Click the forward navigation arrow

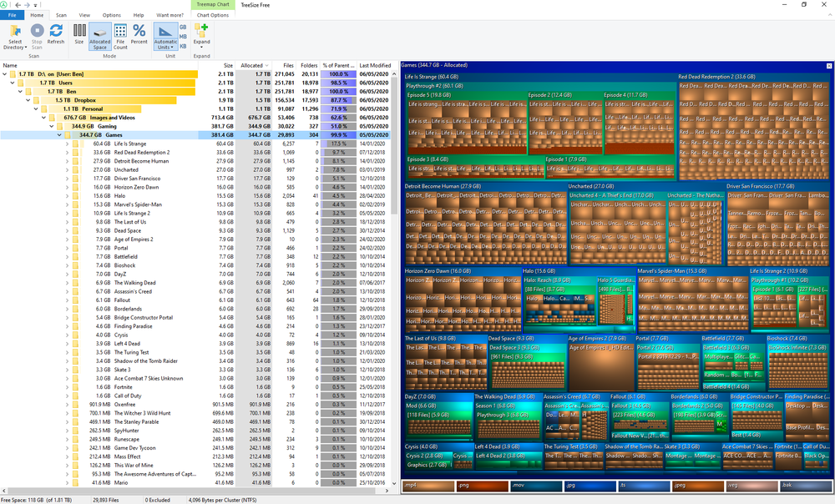pos(28,5)
